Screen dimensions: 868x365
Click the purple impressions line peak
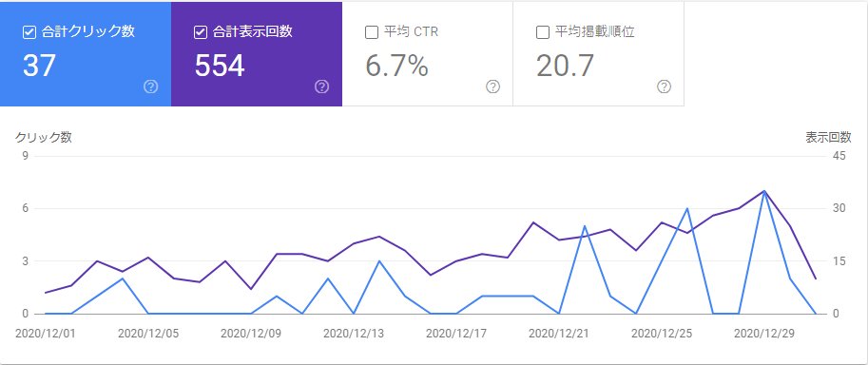point(764,191)
